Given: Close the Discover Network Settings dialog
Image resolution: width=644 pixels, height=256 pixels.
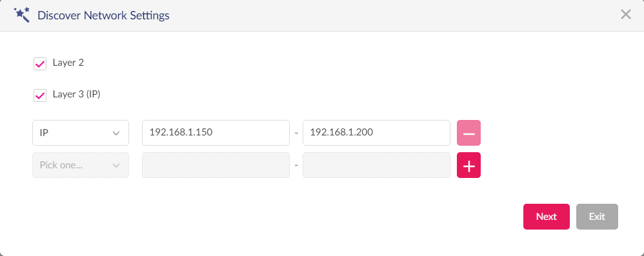Looking at the screenshot, I should 625,15.
